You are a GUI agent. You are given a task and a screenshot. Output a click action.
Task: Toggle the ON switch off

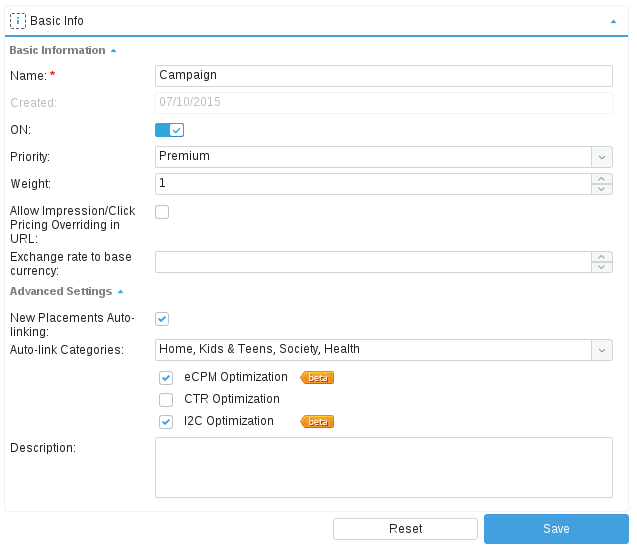pos(169,130)
